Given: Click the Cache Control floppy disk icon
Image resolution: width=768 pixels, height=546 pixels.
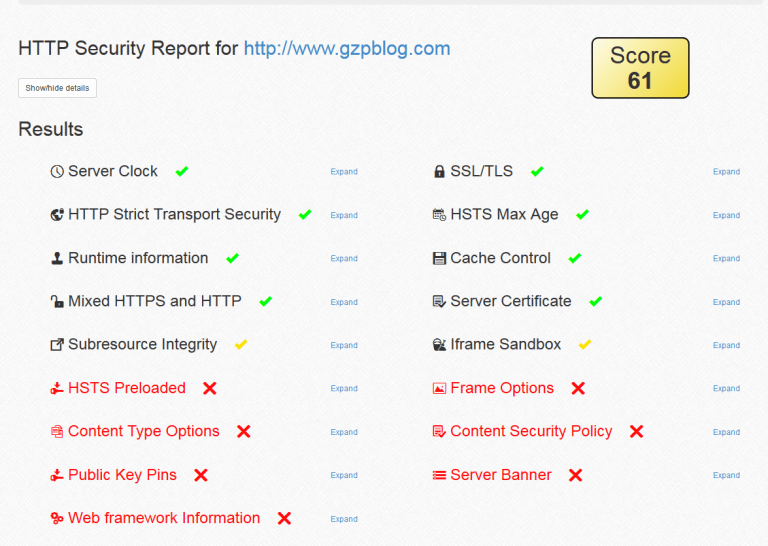Looking at the screenshot, I should coord(439,258).
